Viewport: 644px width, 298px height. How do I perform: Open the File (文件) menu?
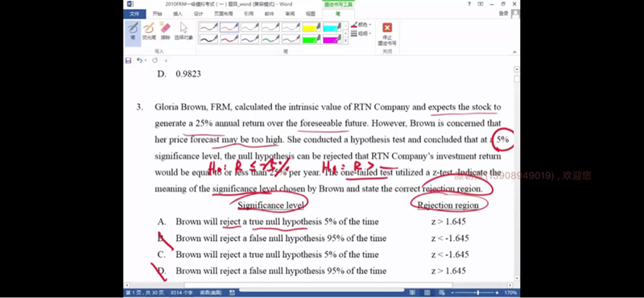point(134,14)
